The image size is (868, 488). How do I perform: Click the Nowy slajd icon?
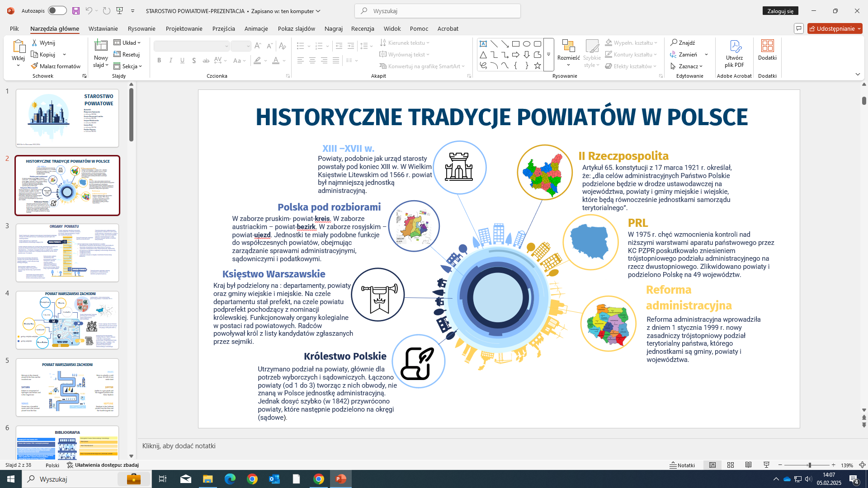[101, 46]
